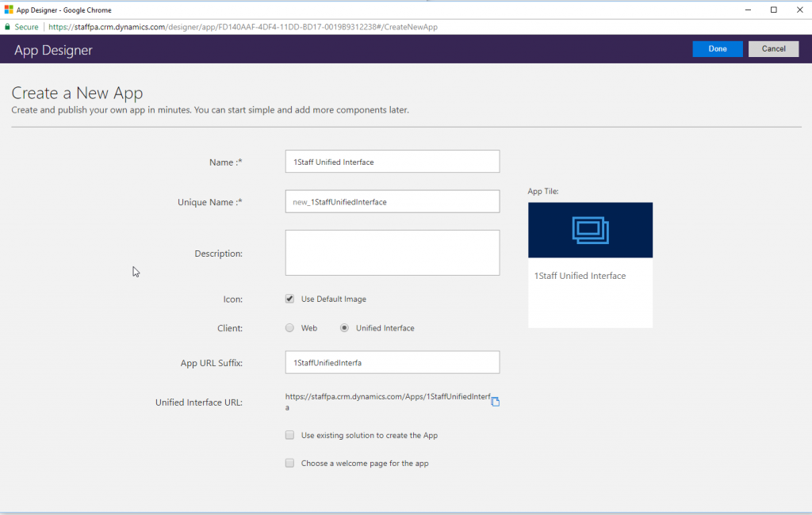812x515 pixels.
Task: Click the 'App Tile:' label
Action: (543, 191)
